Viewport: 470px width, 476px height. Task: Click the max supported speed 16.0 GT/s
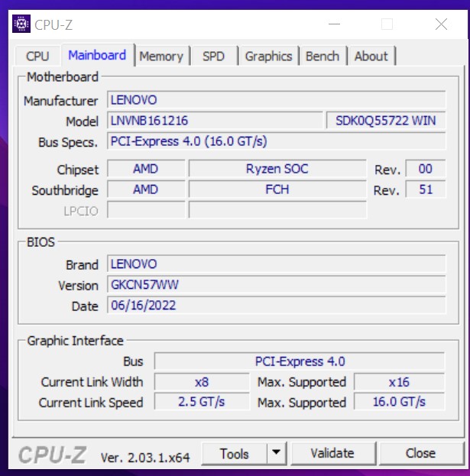point(399,402)
